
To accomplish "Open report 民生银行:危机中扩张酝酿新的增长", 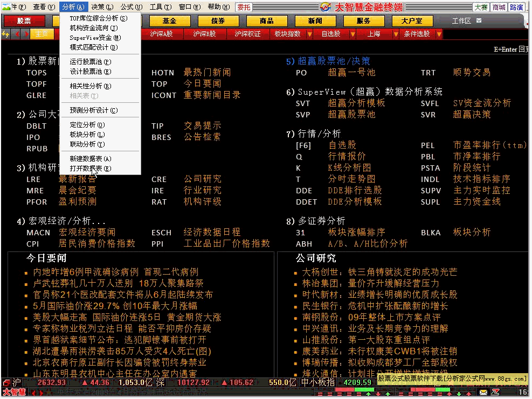I will [x=375, y=306].
